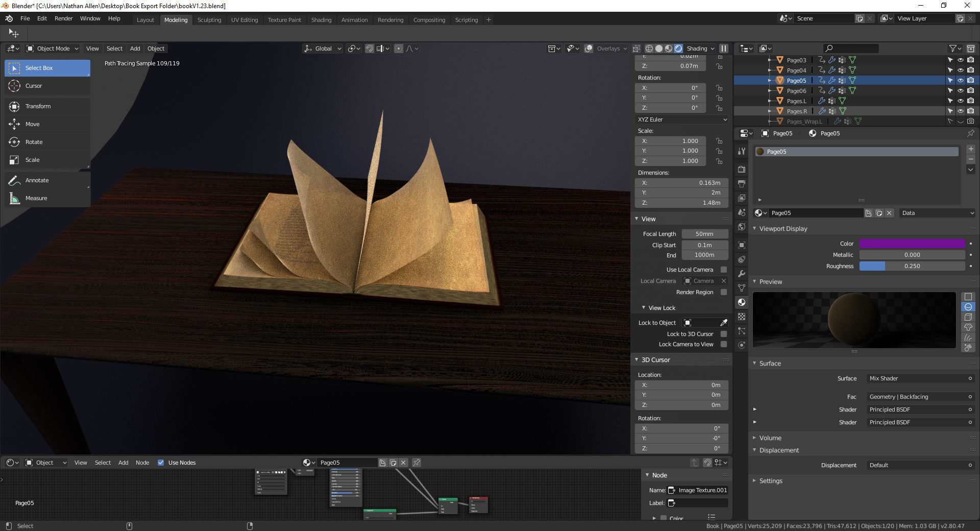
Task: Open the Render menu
Action: click(x=63, y=18)
